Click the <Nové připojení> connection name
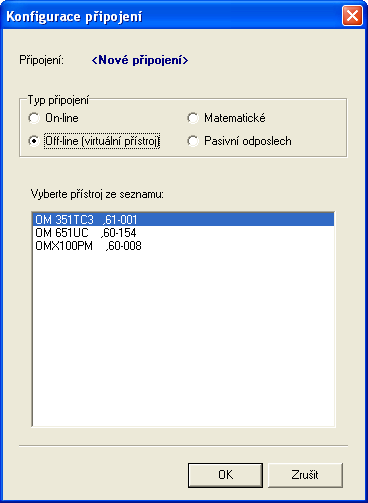The height and width of the screenshot is (503, 368). pos(140,60)
